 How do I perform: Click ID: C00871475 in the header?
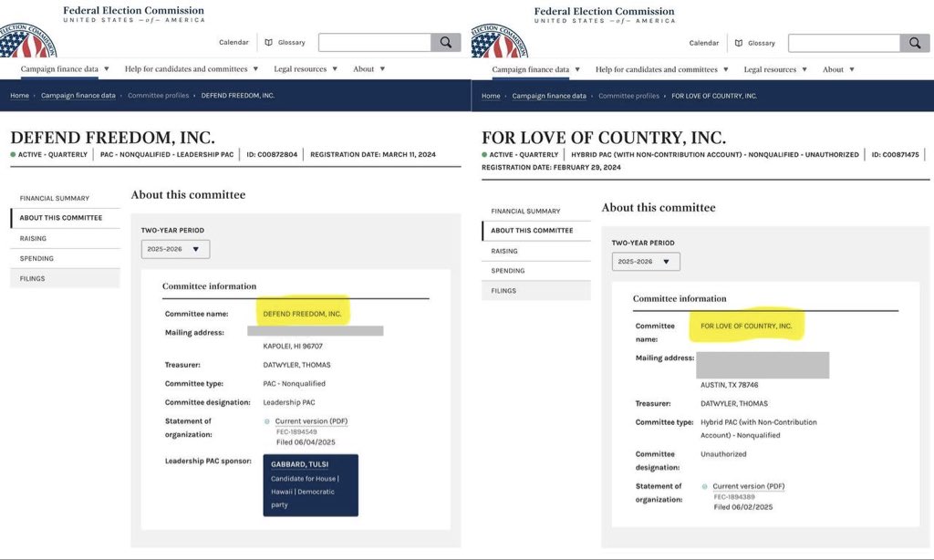pyautogui.click(x=896, y=154)
